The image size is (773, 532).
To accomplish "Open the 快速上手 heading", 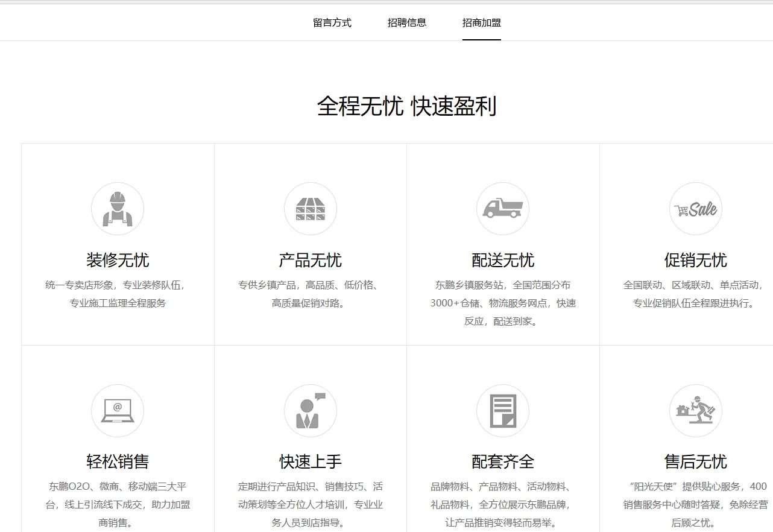I will (310, 461).
